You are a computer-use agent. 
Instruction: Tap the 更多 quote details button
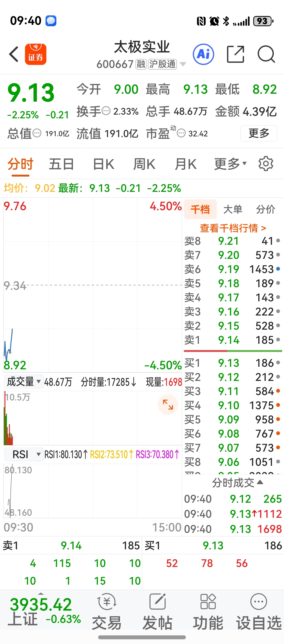coord(259,133)
